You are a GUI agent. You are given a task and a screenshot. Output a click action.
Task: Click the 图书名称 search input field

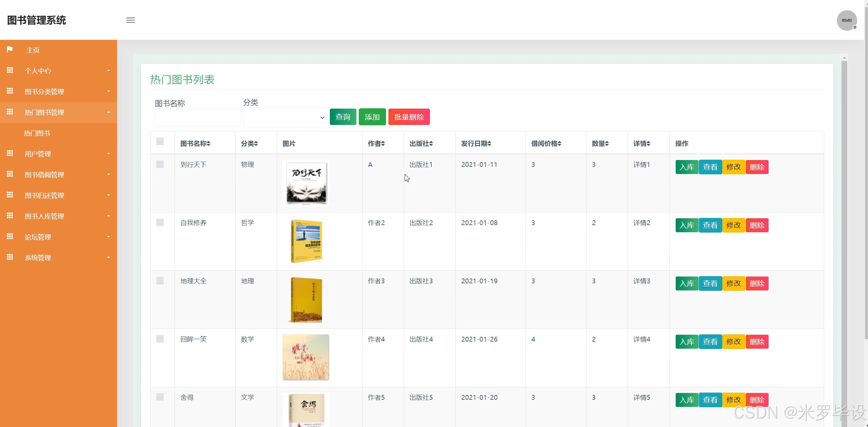pos(197,118)
